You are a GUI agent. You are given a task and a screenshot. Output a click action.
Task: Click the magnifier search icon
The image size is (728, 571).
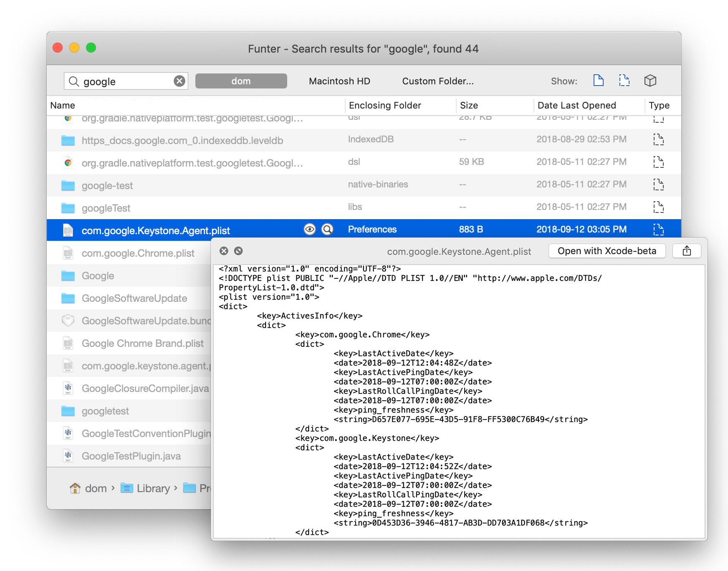74,81
